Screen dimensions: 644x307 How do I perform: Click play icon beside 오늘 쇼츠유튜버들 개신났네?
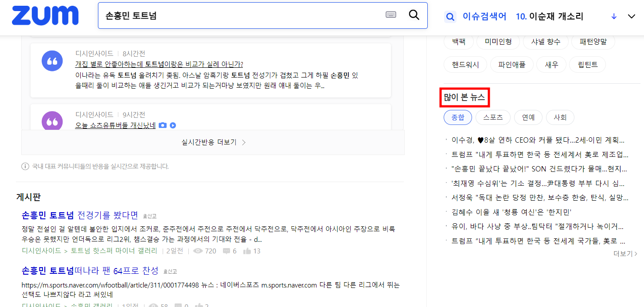click(173, 125)
